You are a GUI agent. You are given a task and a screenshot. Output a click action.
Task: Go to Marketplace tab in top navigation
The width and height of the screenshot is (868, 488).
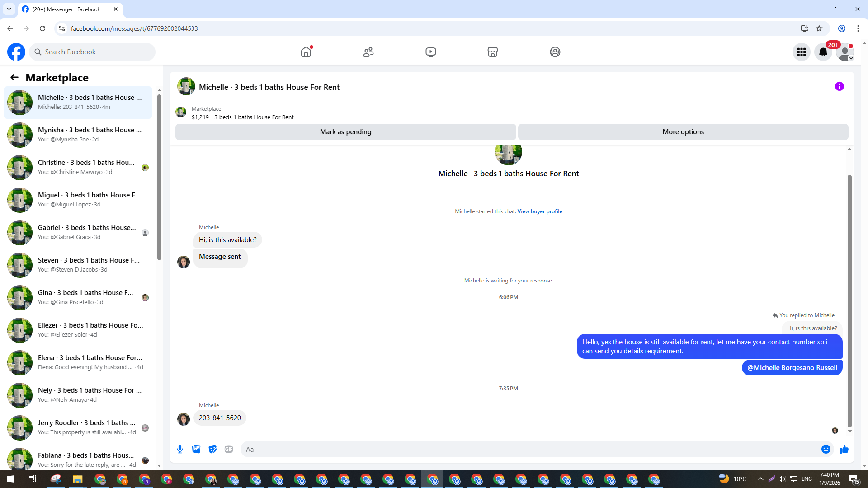(x=492, y=52)
